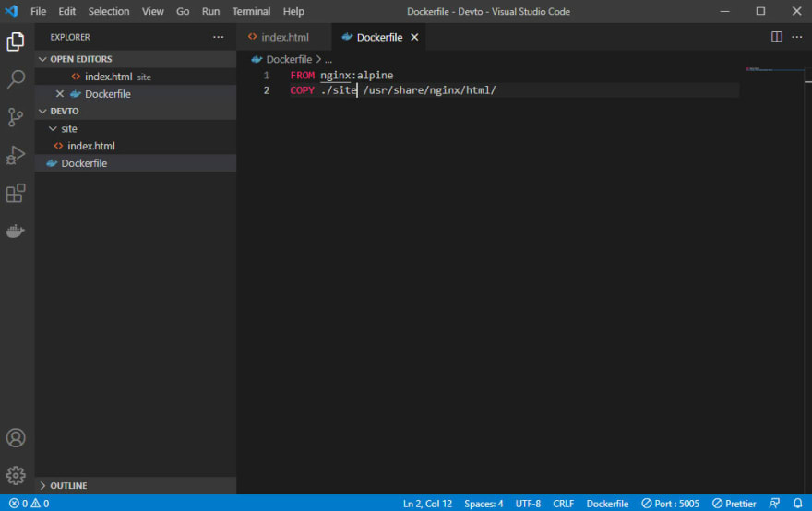Open index.html in the site folder
Screen dimensions: 812x511
(x=136, y=146)
